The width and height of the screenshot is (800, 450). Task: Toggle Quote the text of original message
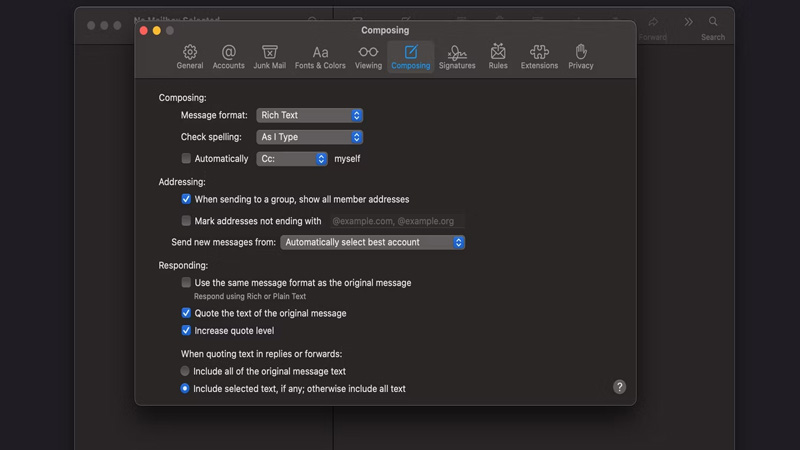(186, 313)
